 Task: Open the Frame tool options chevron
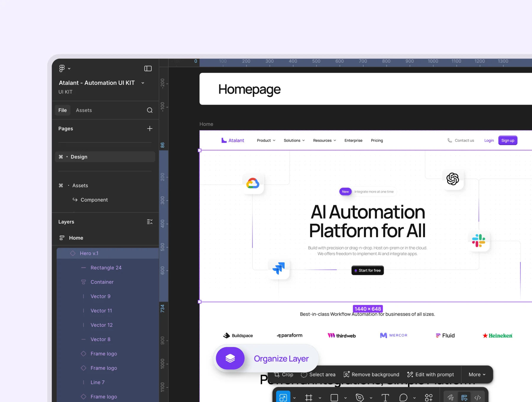point(320,398)
